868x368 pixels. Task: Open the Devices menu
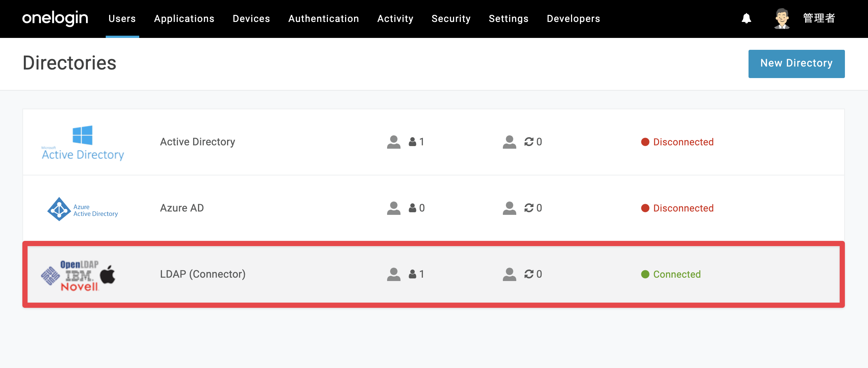251,19
